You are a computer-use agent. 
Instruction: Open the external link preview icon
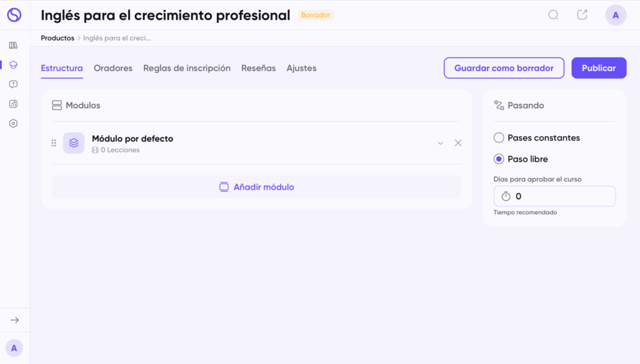click(582, 15)
